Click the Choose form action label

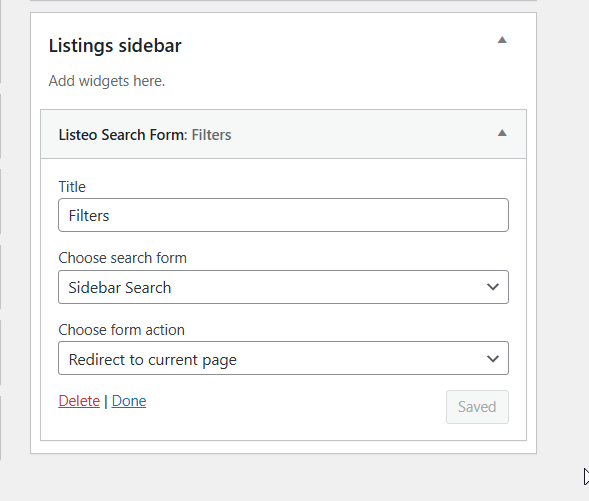(x=121, y=330)
